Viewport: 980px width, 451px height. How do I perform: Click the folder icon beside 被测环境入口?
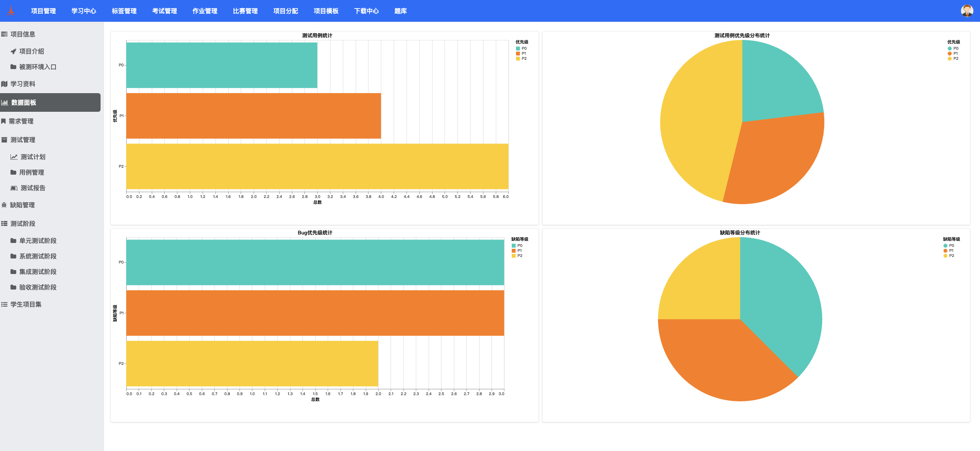pos(14,67)
